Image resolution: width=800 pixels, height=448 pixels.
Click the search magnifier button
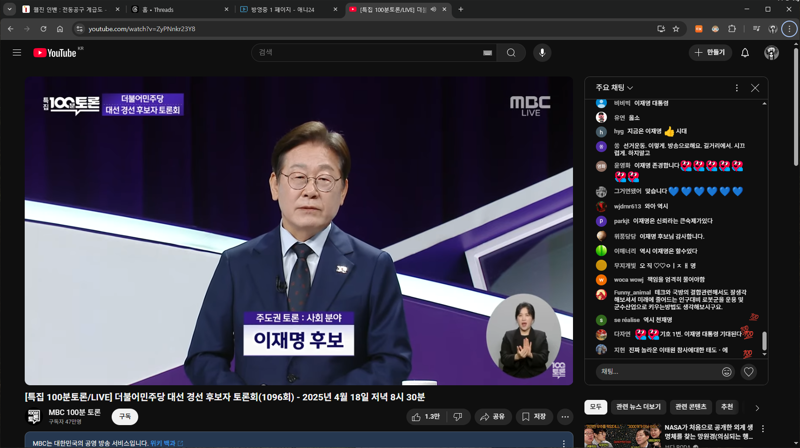pyautogui.click(x=511, y=53)
